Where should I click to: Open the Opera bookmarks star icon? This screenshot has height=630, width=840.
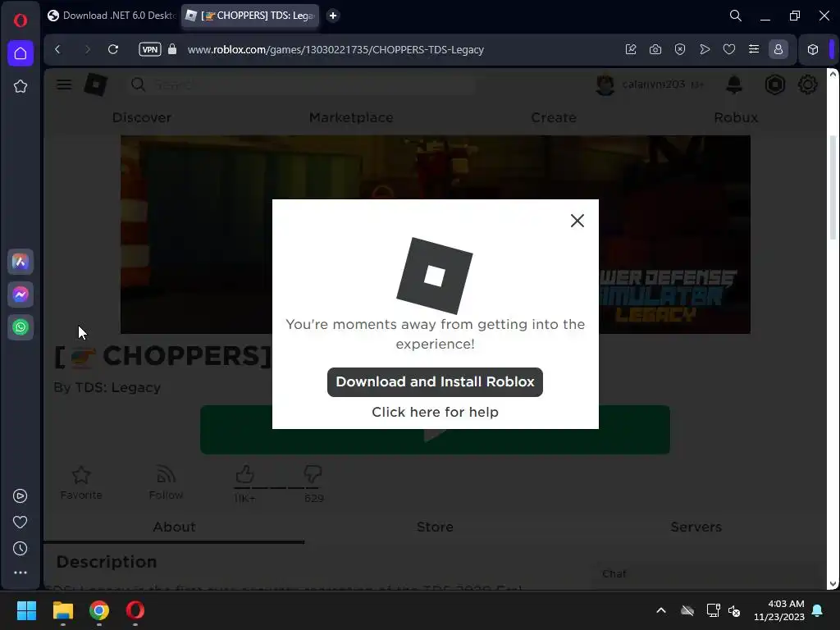tap(21, 86)
